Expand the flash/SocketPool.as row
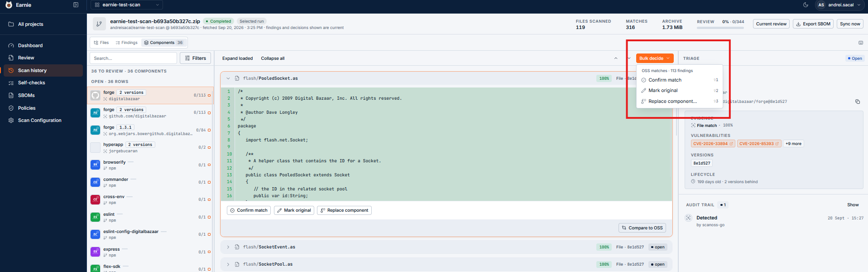This screenshot has height=272, width=868. click(x=228, y=264)
